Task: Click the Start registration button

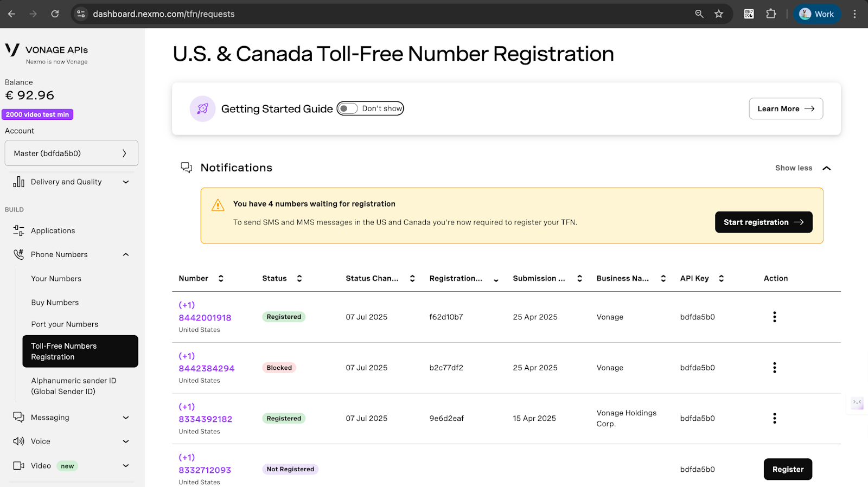Action: [x=763, y=222]
